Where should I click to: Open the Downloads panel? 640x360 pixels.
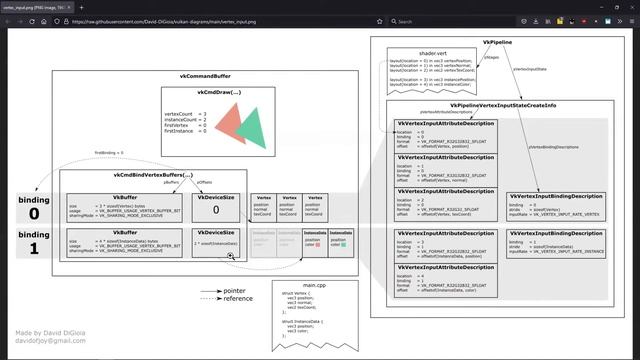tap(536, 21)
